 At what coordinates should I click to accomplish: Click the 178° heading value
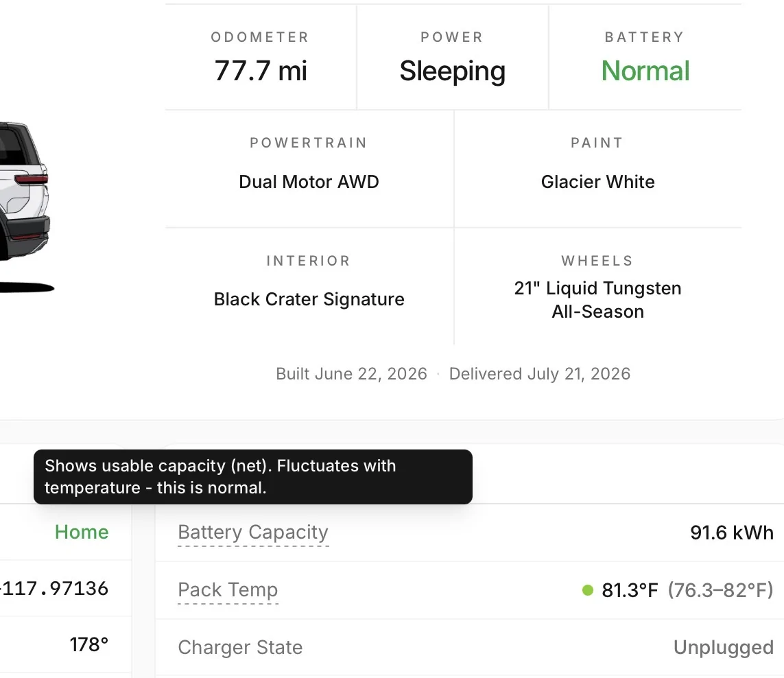click(89, 644)
